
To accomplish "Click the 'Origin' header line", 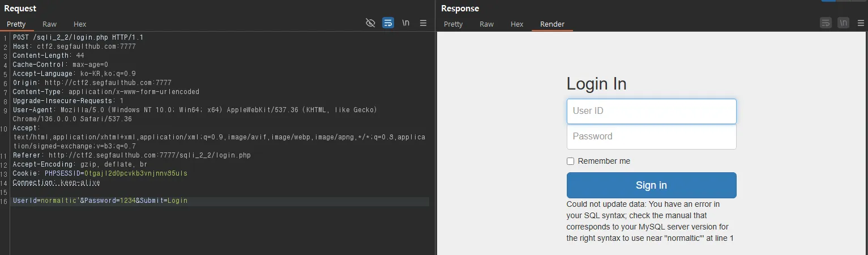I will point(92,83).
